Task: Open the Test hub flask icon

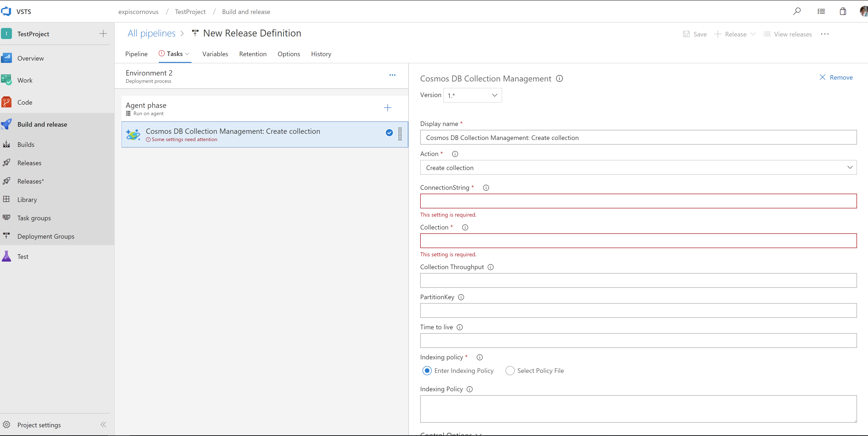Action: click(6, 256)
